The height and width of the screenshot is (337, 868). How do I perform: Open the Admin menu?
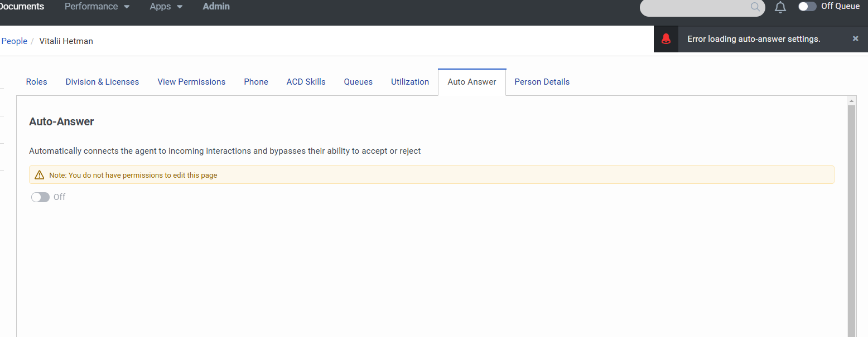pos(216,7)
